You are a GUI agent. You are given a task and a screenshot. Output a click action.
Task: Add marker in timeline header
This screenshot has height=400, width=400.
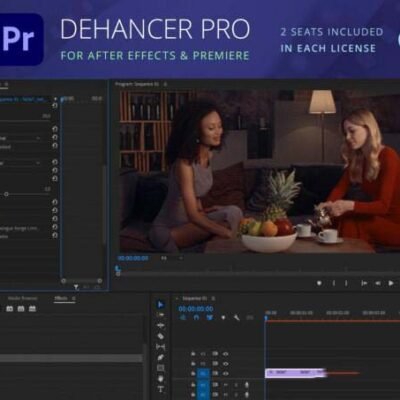click(x=223, y=318)
